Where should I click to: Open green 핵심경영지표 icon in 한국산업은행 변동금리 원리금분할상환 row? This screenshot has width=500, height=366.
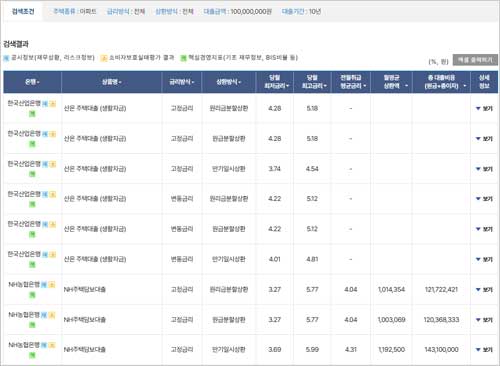[32, 204]
